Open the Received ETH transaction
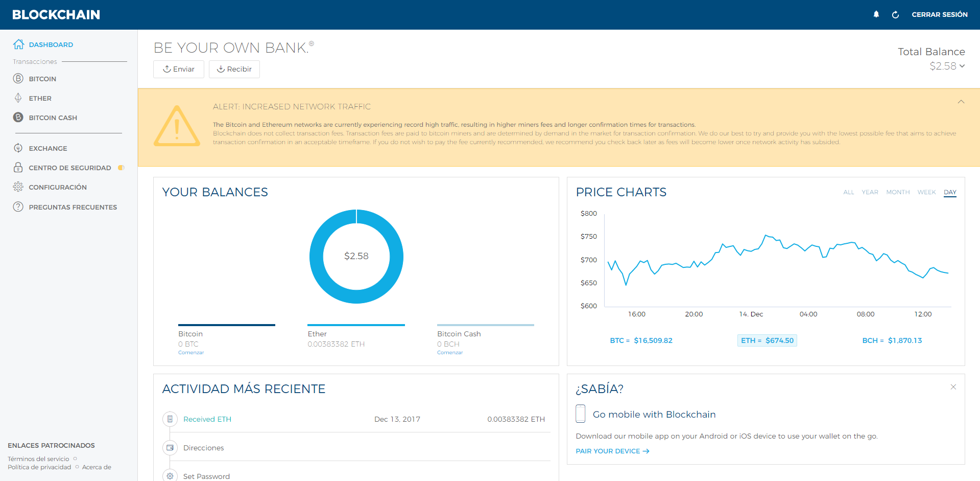Image resolution: width=980 pixels, height=481 pixels. coord(207,419)
